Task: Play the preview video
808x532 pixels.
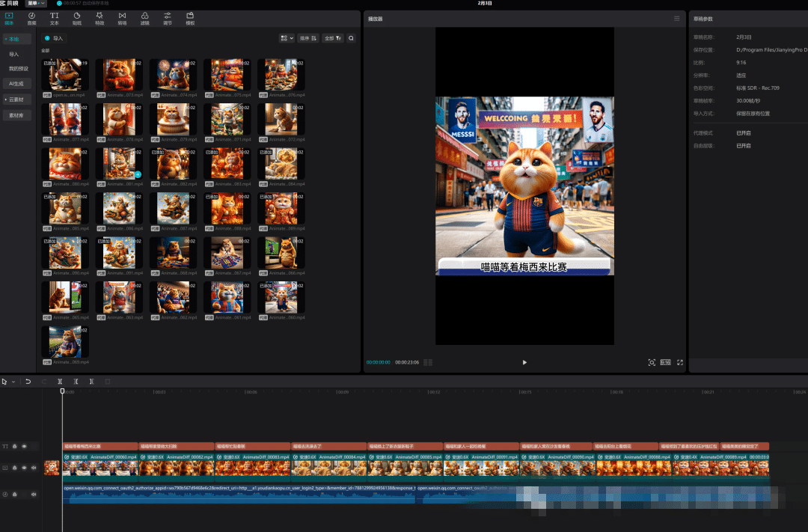Action: [524, 362]
